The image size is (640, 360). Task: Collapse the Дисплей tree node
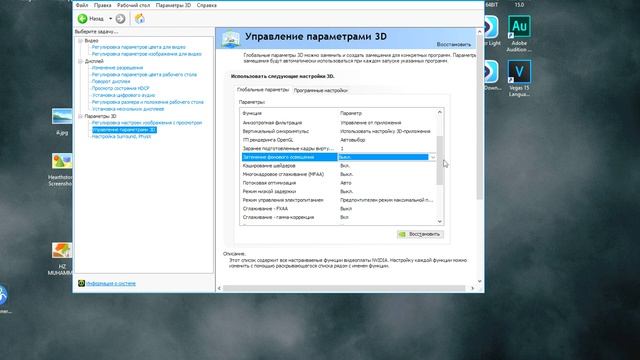(80, 61)
